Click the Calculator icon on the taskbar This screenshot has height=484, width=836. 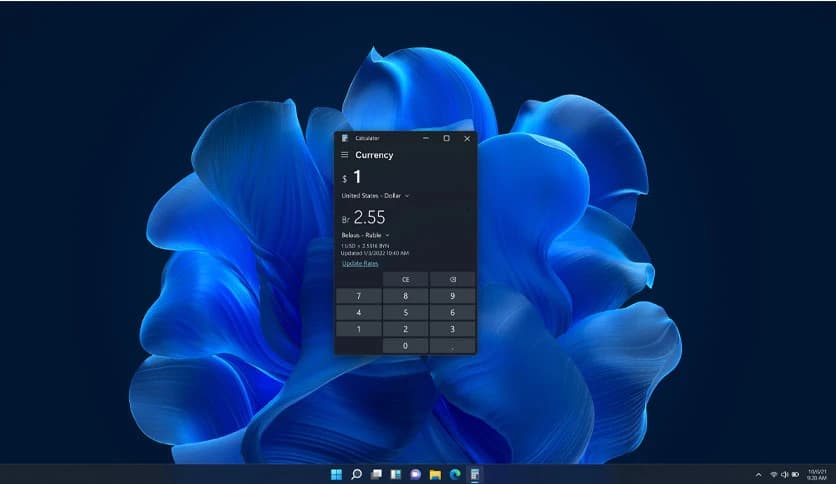click(475, 474)
